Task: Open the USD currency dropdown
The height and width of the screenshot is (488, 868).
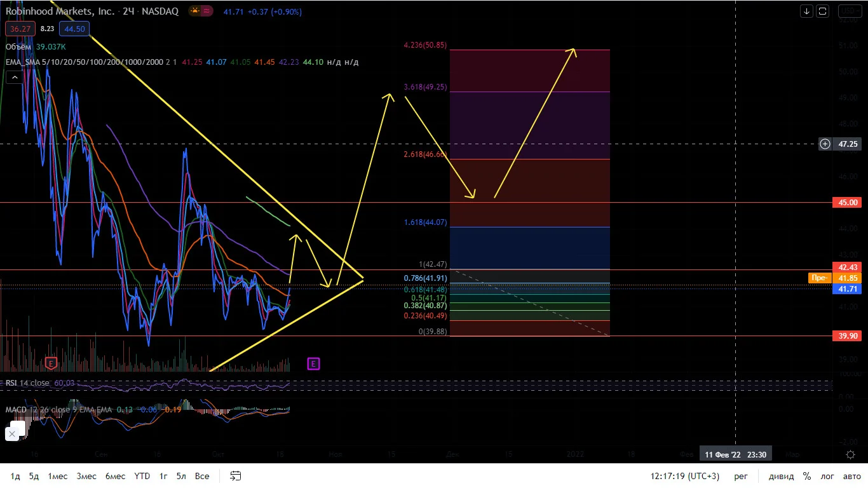Action: [x=849, y=11]
